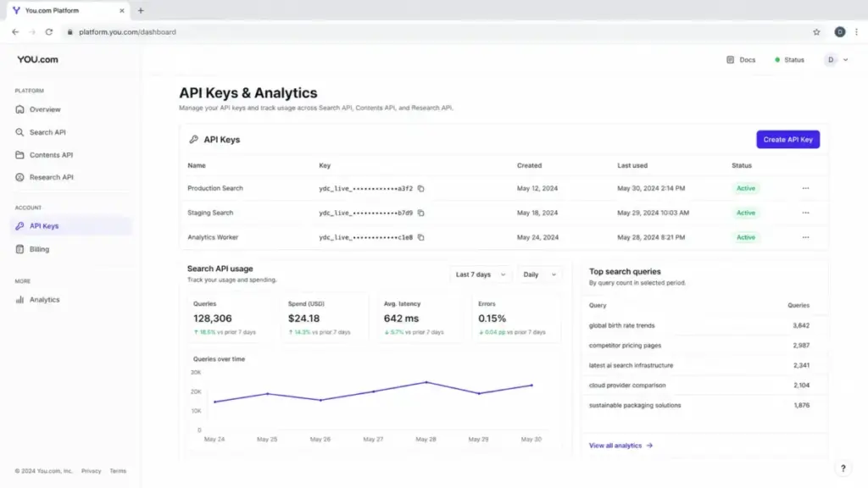Open the browser profile D avatar
868x488 pixels.
[x=840, y=32]
